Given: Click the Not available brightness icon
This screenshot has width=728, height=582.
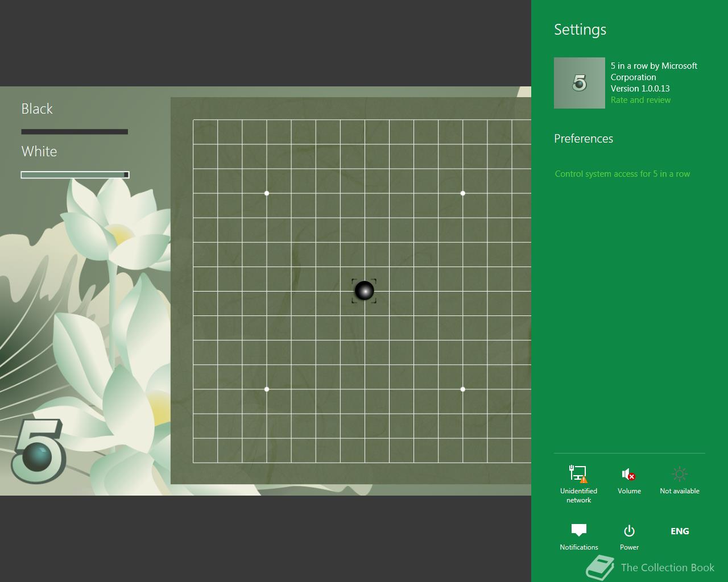Looking at the screenshot, I should pos(680,481).
